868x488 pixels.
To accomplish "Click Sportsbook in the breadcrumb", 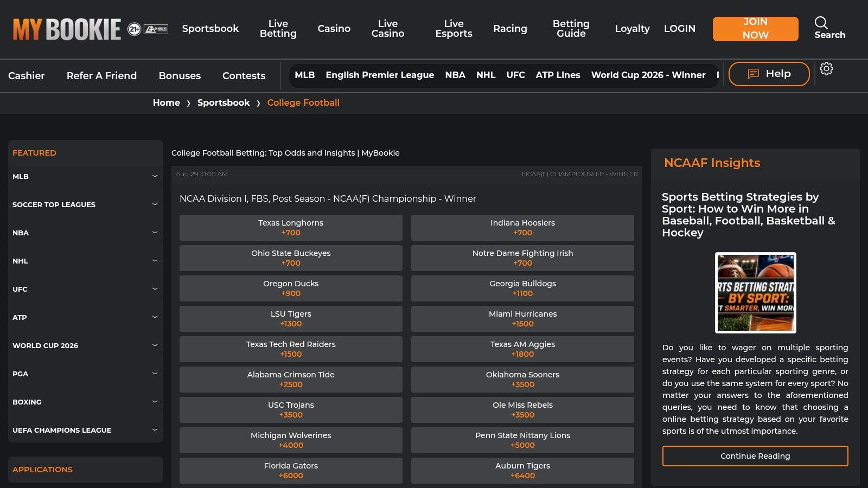I will point(224,102).
